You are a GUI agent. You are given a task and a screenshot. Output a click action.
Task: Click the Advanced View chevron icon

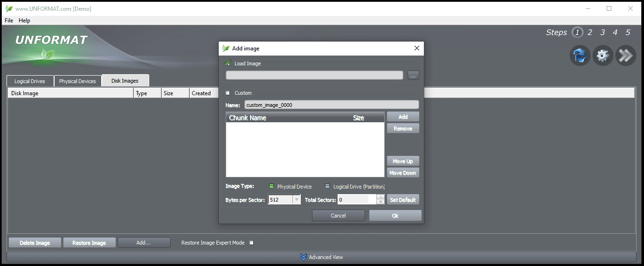click(x=304, y=257)
